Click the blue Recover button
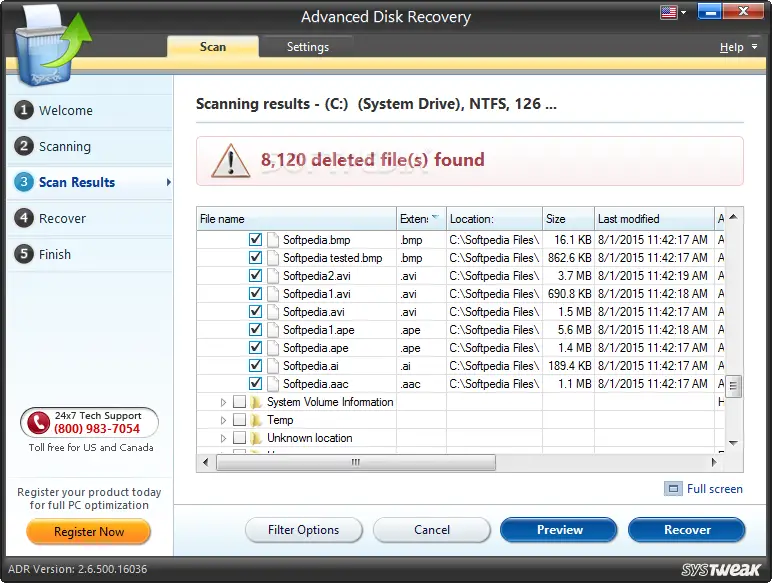This screenshot has height=583, width=772. (687, 530)
